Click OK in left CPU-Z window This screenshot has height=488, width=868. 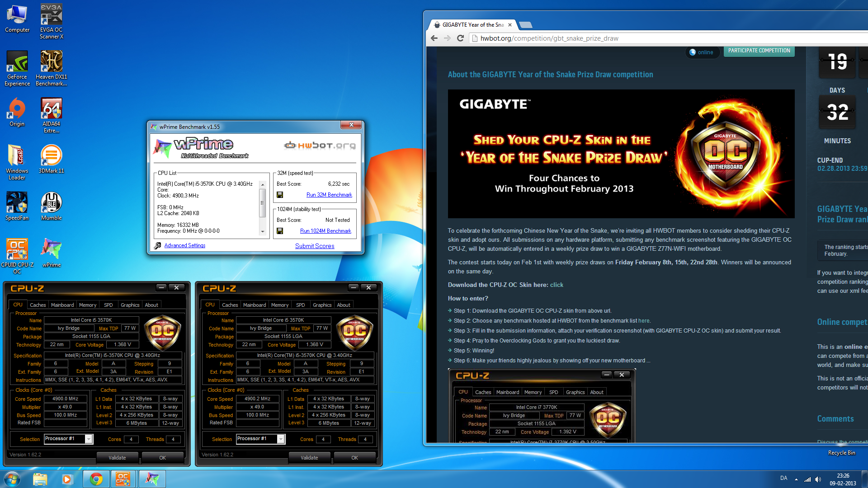pyautogui.click(x=163, y=458)
